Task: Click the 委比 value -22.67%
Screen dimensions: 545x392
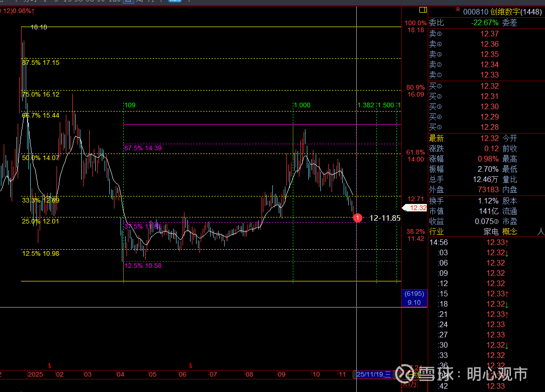Action: click(x=484, y=22)
